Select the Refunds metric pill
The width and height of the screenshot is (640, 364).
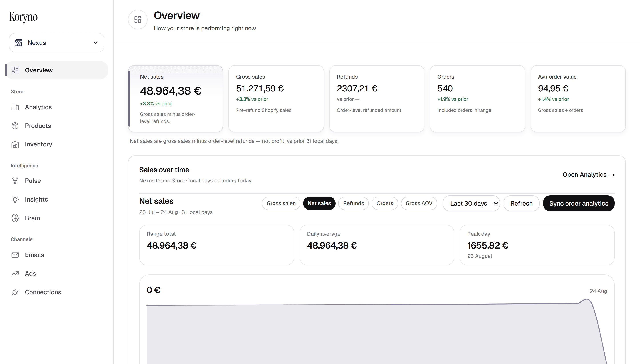tap(353, 203)
